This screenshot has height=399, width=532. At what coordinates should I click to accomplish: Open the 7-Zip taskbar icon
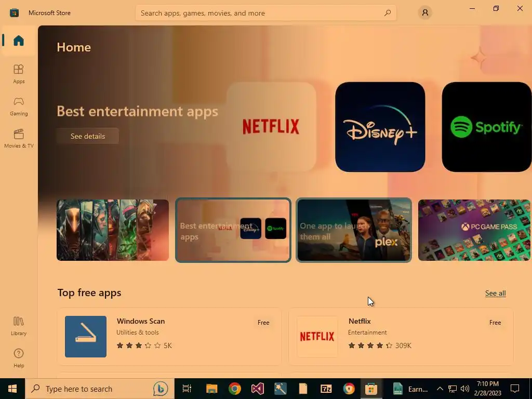click(x=326, y=389)
